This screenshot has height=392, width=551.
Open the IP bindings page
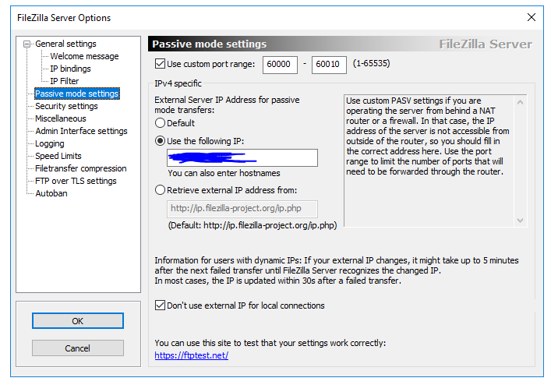tap(70, 69)
